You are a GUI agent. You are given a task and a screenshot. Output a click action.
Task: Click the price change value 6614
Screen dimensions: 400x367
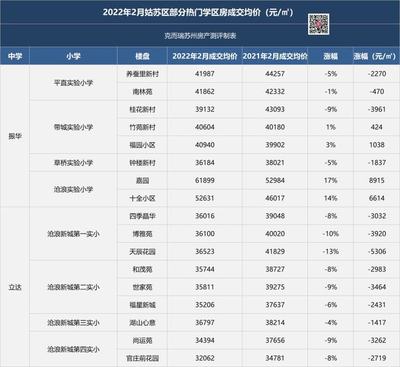click(377, 198)
